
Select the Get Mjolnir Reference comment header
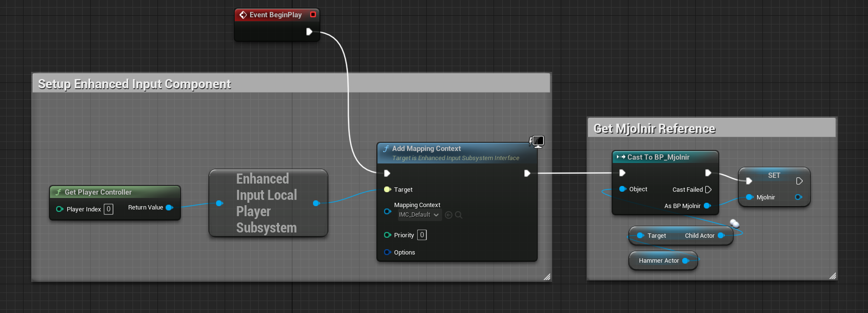pyautogui.click(x=712, y=128)
